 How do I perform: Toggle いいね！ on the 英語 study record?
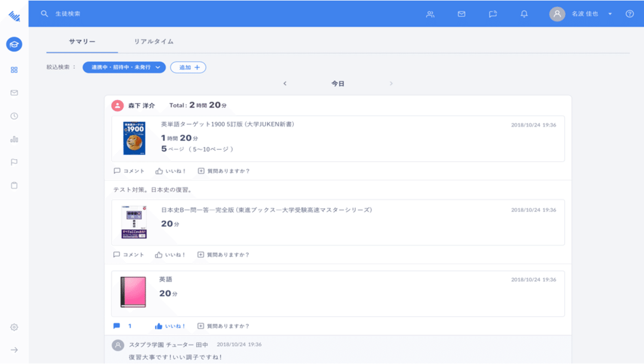pyautogui.click(x=170, y=325)
